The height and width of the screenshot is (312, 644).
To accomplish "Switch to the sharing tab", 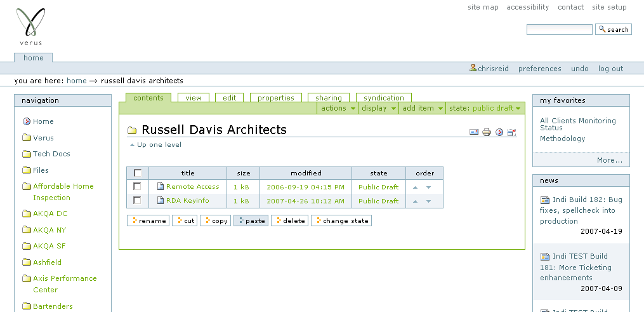I will (x=329, y=98).
